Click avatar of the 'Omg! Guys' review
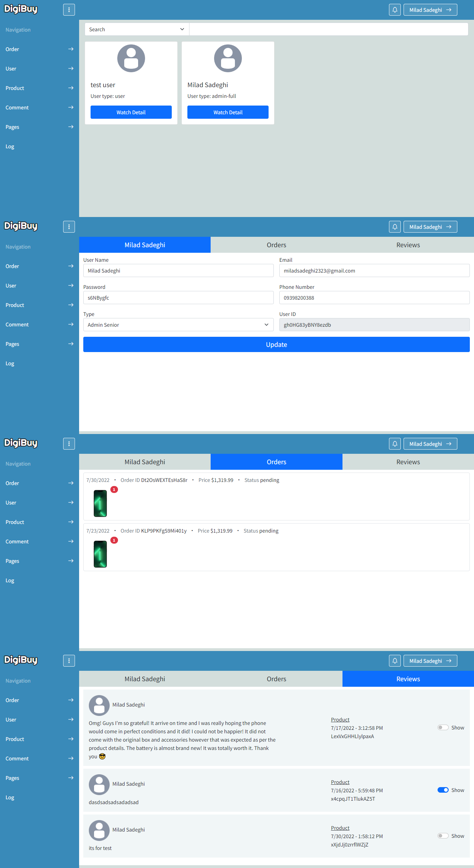 [x=99, y=706]
